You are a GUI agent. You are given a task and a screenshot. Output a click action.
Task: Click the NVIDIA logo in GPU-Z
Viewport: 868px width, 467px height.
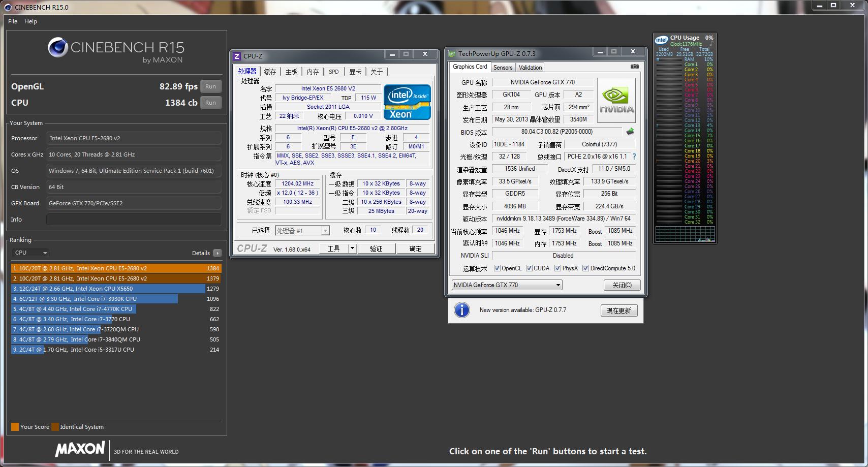(x=616, y=100)
